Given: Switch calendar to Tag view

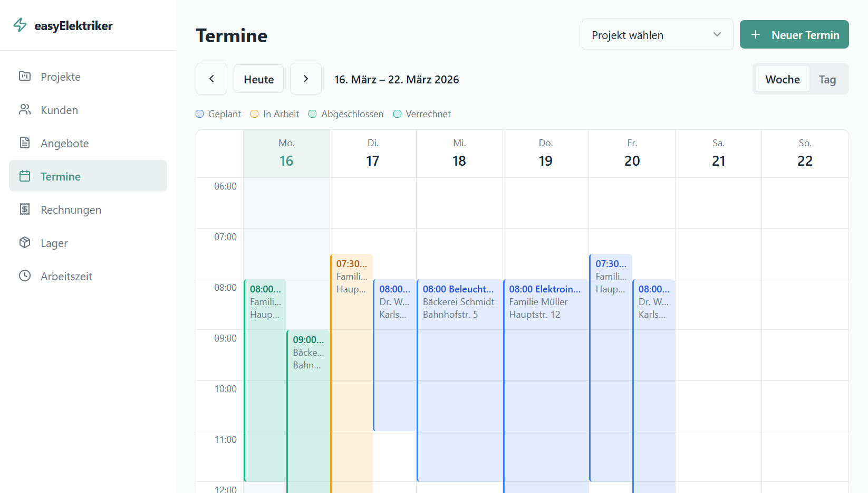Looking at the screenshot, I should 827,79.
